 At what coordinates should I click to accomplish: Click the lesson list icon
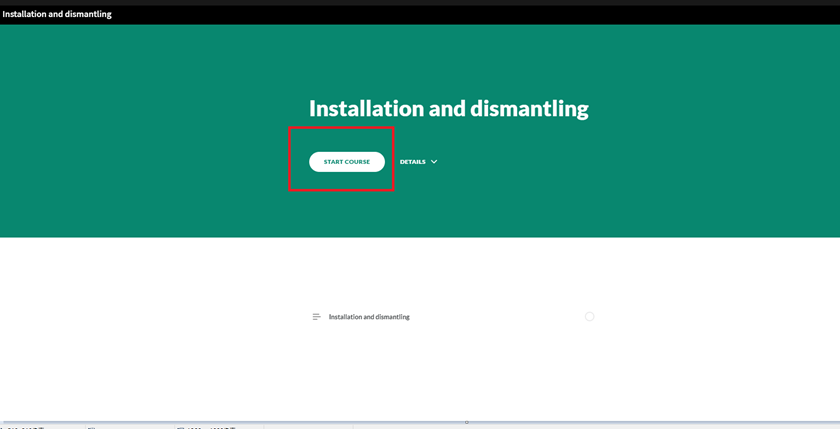316,317
